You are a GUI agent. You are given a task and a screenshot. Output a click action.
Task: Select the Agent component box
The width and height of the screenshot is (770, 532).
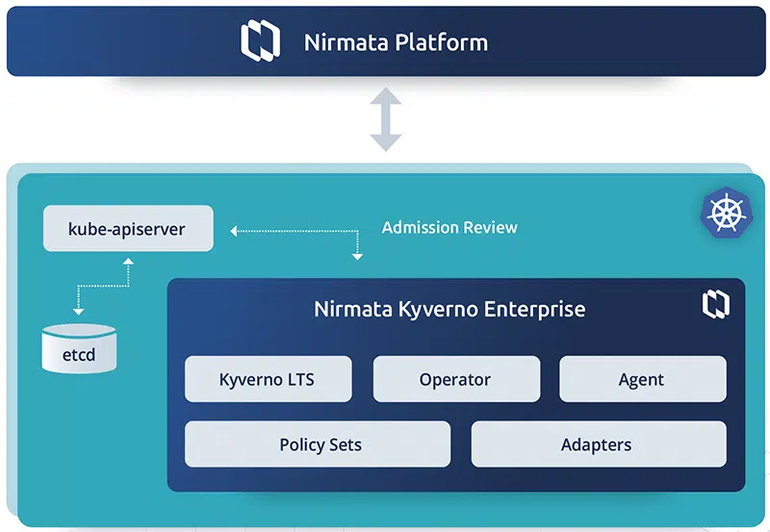pyautogui.click(x=643, y=379)
